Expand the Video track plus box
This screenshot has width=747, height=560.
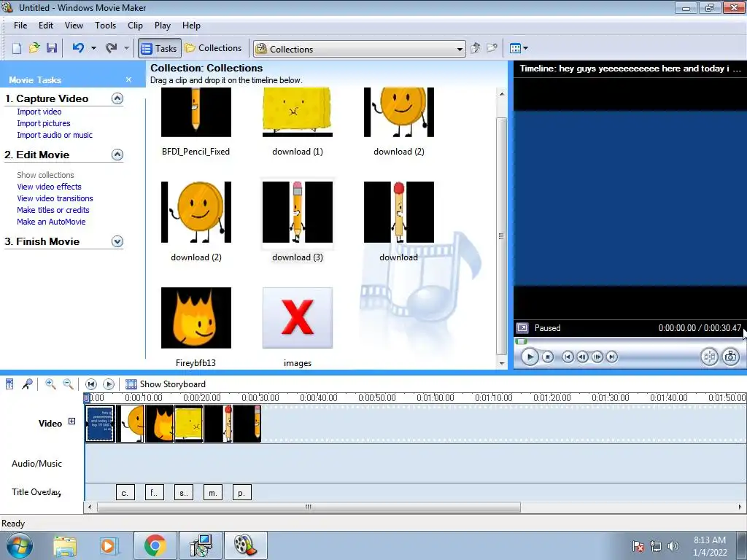click(x=71, y=421)
